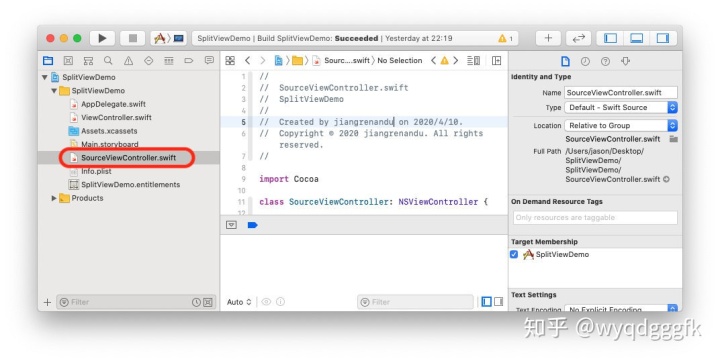720x361 pixels.
Task: Hide the debug area toggle button
Action: [x=231, y=225]
